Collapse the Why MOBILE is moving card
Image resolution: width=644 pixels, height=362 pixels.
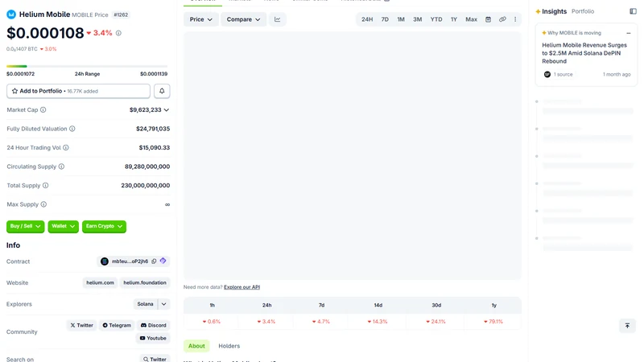click(629, 33)
